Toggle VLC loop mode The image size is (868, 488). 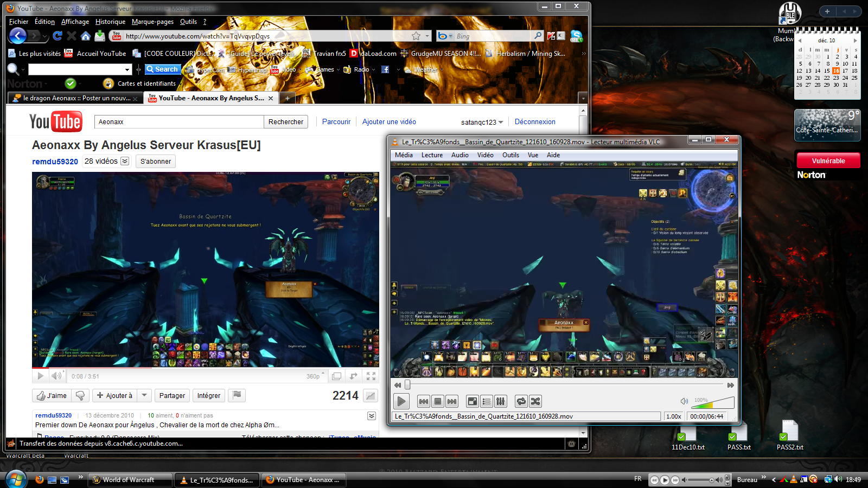(521, 401)
